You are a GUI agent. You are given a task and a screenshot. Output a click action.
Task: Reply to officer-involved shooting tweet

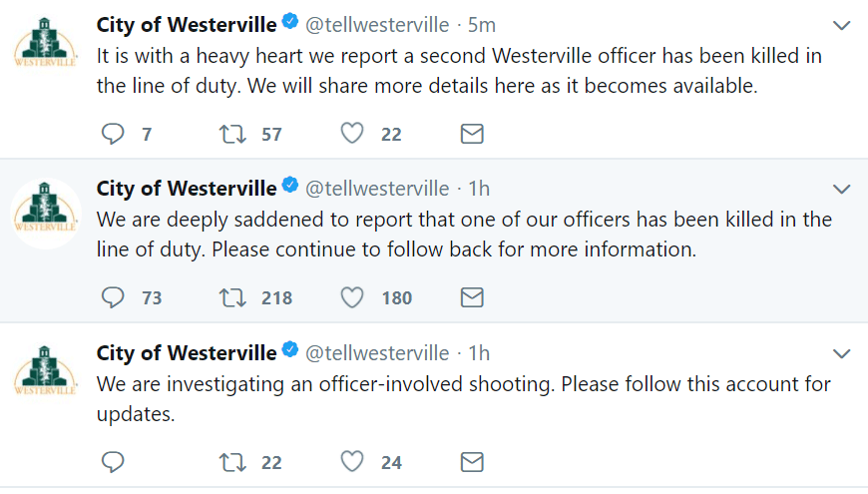(x=113, y=462)
